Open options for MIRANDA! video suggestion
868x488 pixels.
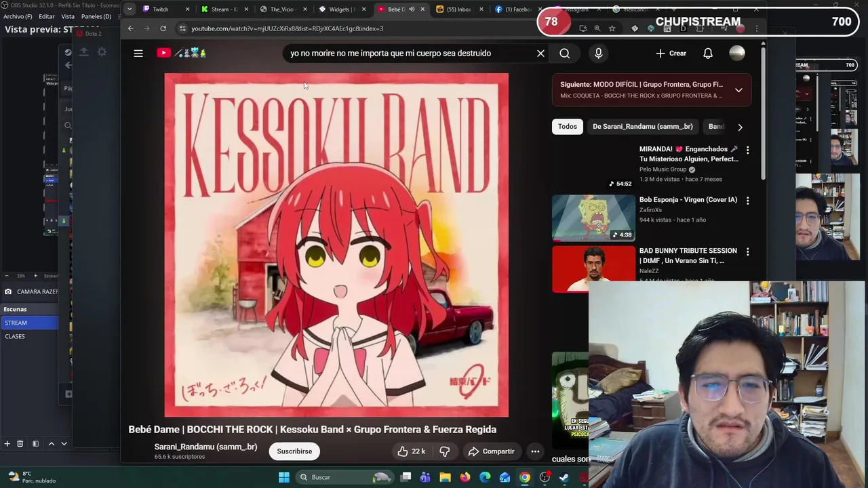point(747,150)
